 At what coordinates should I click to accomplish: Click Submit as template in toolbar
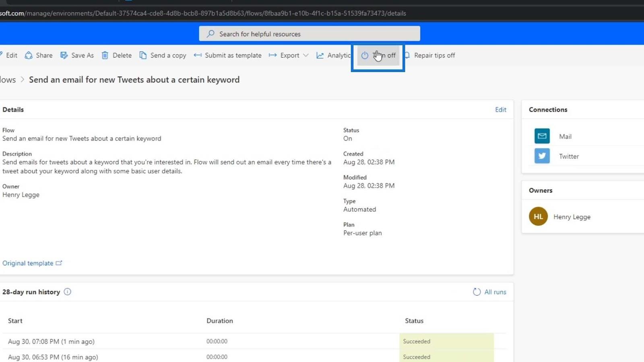[x=227, y=56]
